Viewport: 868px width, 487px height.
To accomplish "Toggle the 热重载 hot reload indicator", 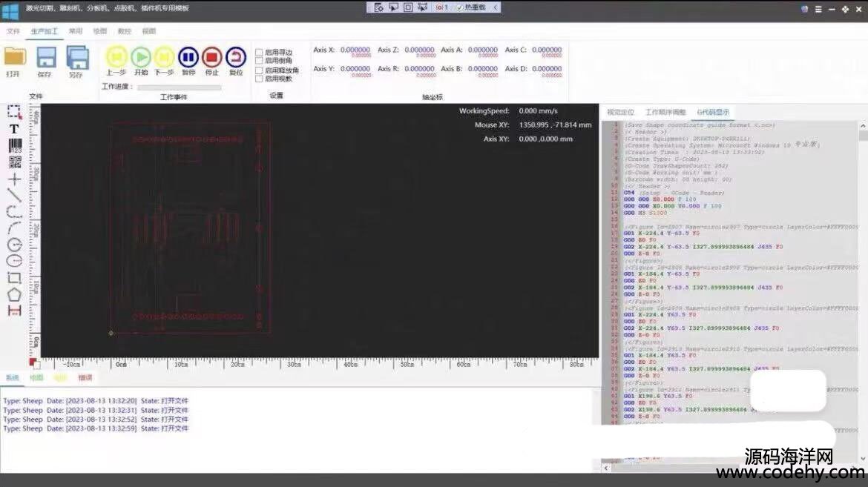I will [471, 7].
